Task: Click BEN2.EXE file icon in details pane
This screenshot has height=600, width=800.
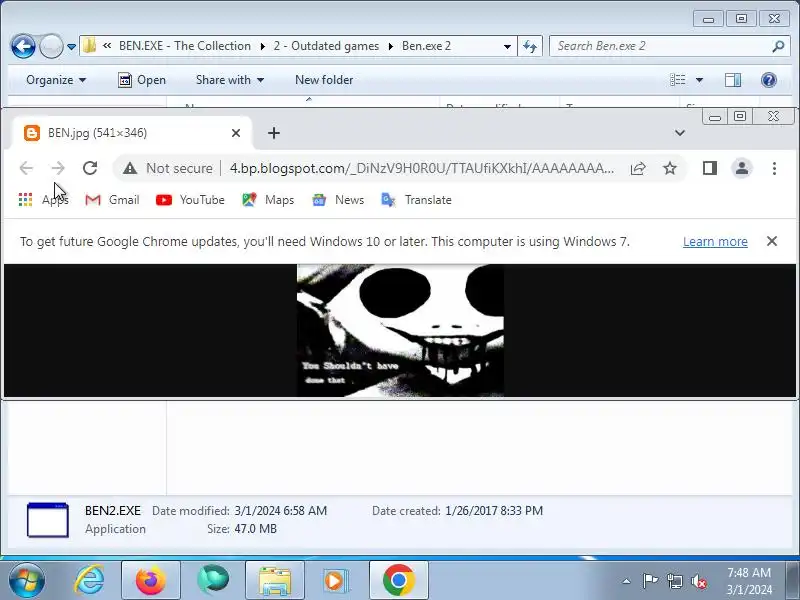Action: (x=47, y=520)
